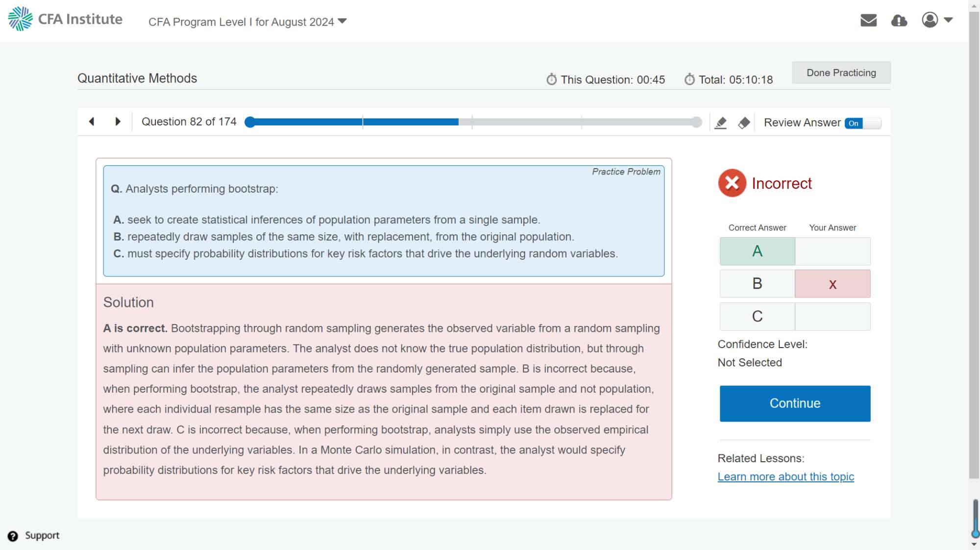This screenshot has height=550, width=980.
Task: Select the eraser tool
Action: pos(744,123)
